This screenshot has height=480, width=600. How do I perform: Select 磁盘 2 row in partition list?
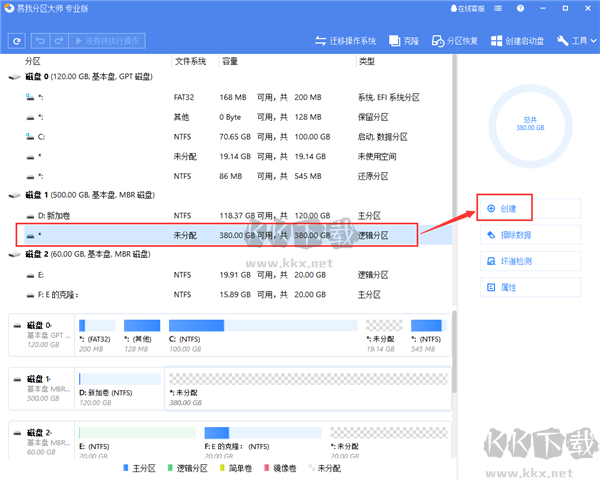pos(230,254)
